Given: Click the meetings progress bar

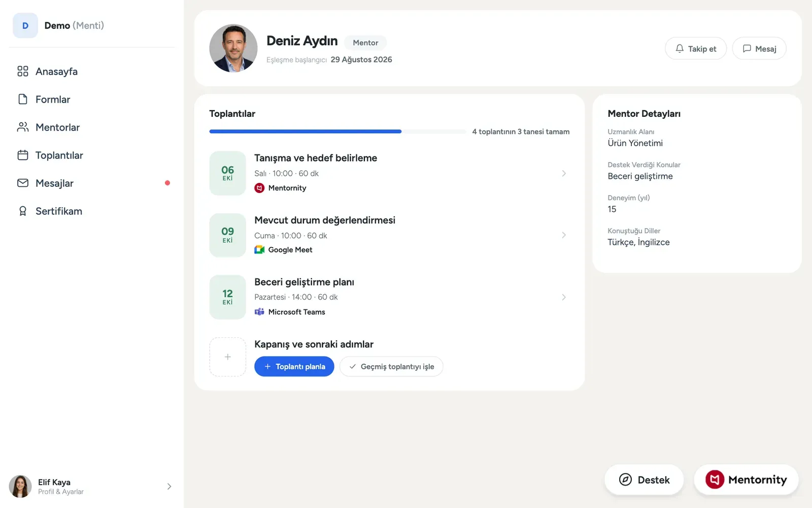Looking at the screenshot, I should [337, 132].
